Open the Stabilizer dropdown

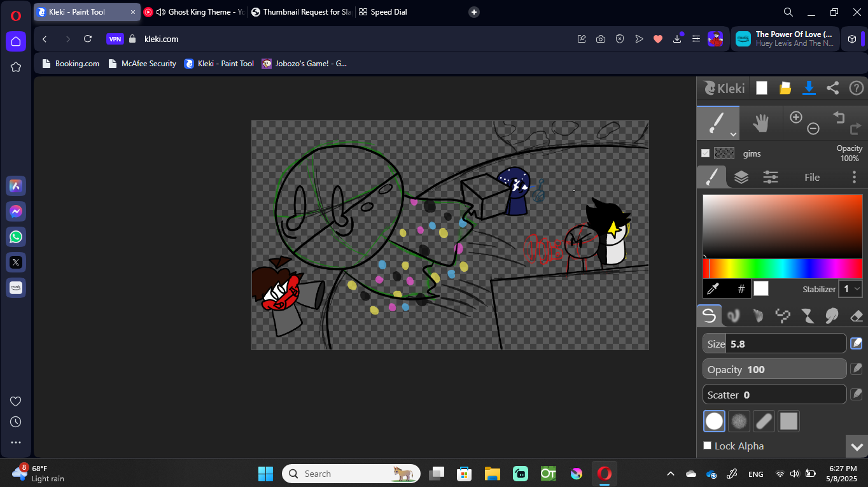pyautogui.click(x=850, y=288)
